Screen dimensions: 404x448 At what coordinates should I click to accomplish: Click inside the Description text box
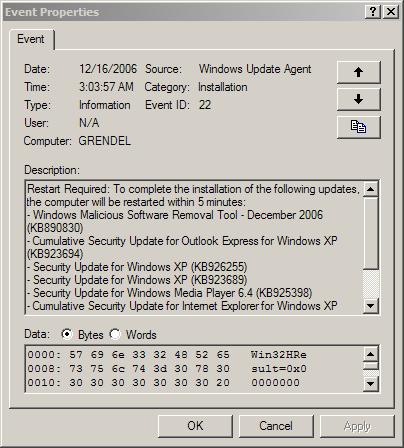pos(194,247)
